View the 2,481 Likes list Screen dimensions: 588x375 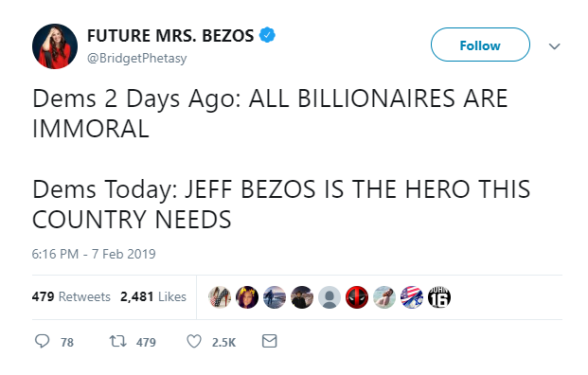(x=153, y=296)
